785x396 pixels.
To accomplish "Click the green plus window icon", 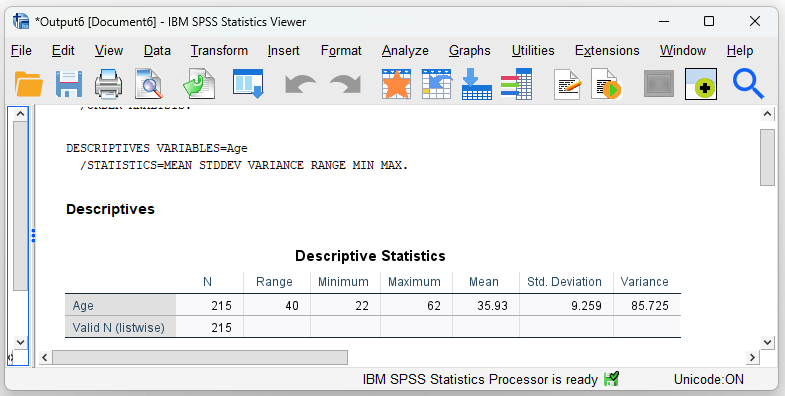I will click(x=701, y=84).
